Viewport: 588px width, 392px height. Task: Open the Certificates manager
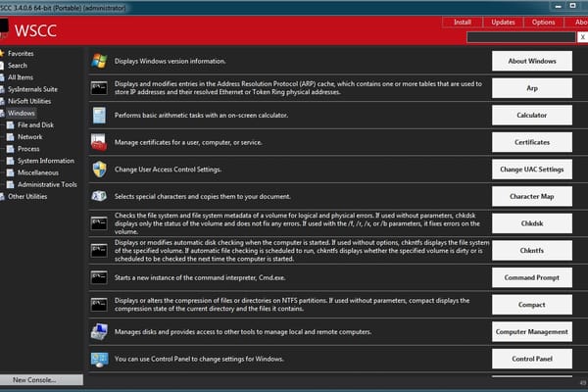click(x=532, y=142)
